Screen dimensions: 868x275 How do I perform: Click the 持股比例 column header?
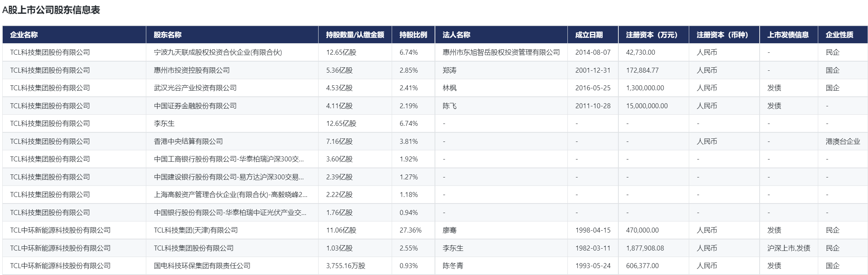point(413,35)
